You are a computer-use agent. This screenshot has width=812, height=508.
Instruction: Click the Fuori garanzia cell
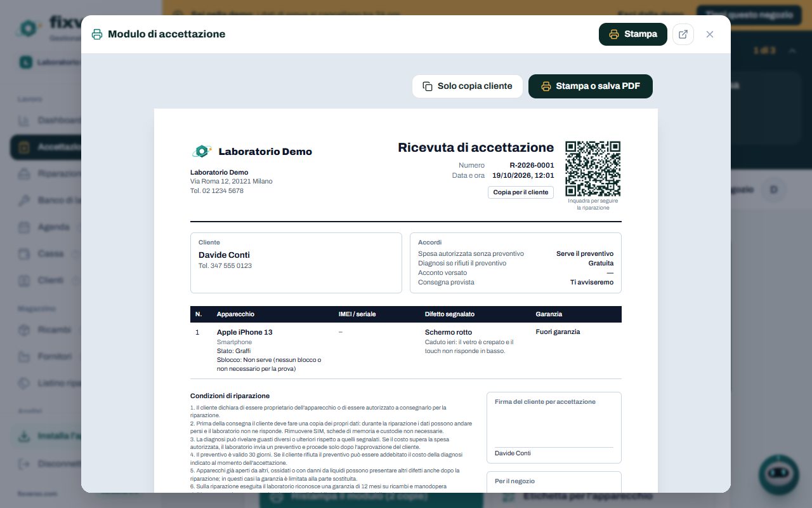pyautogui.click(x=558, y=331)
